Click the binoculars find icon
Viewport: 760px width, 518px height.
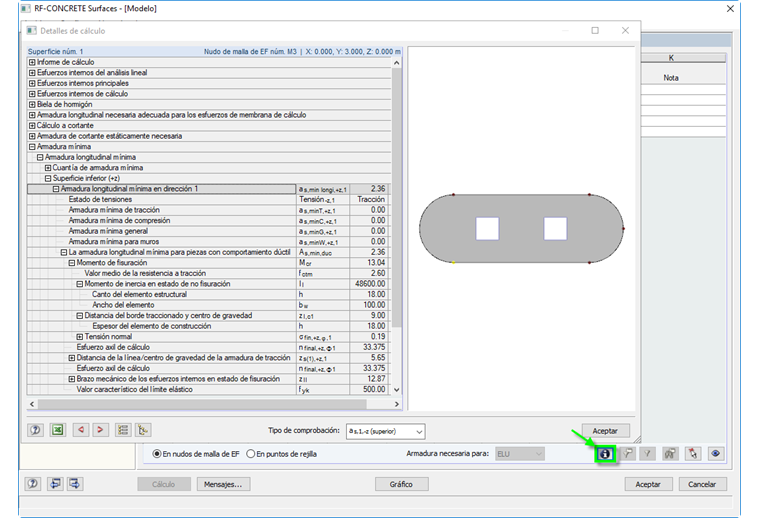[x=670, y=454]
